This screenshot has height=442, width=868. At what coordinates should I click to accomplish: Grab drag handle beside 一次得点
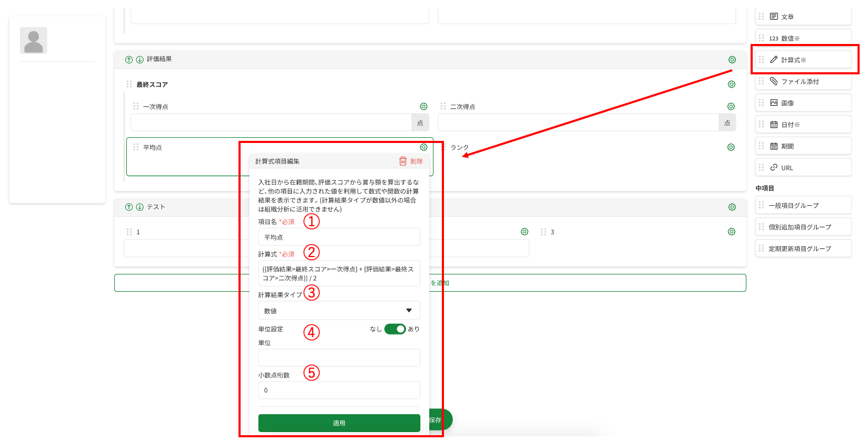(x=136, y=106)
